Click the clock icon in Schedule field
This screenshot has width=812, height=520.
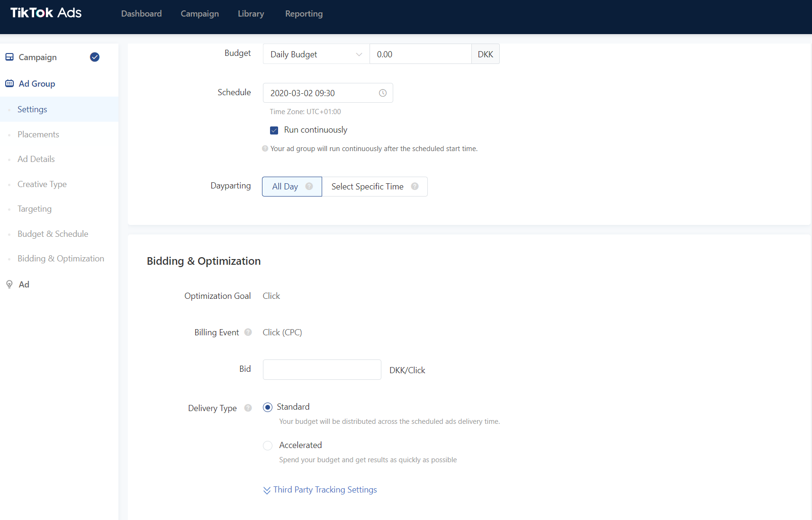click(x=383, y=93)
